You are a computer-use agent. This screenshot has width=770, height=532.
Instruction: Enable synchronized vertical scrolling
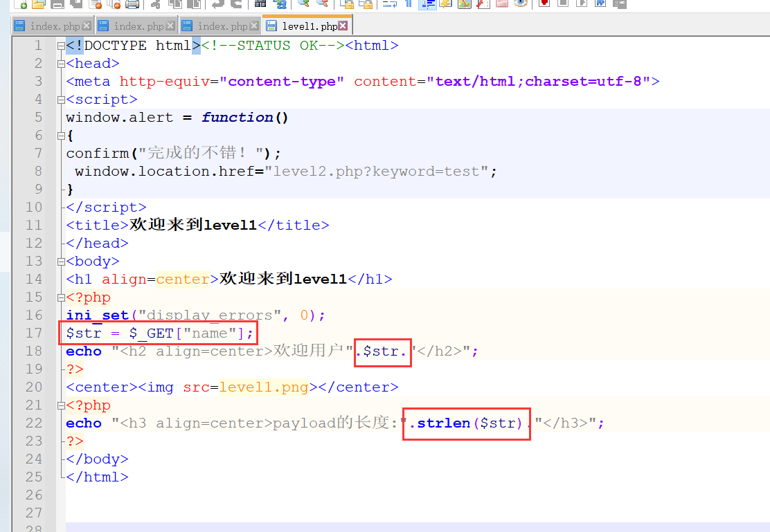[347, 6]
